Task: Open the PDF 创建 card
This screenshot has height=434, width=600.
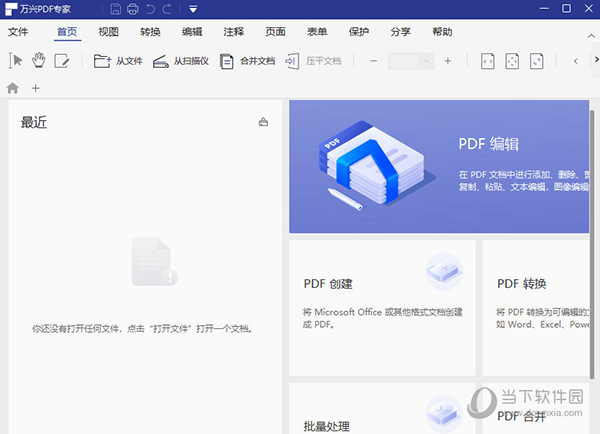Action: [x=382, y=308]
